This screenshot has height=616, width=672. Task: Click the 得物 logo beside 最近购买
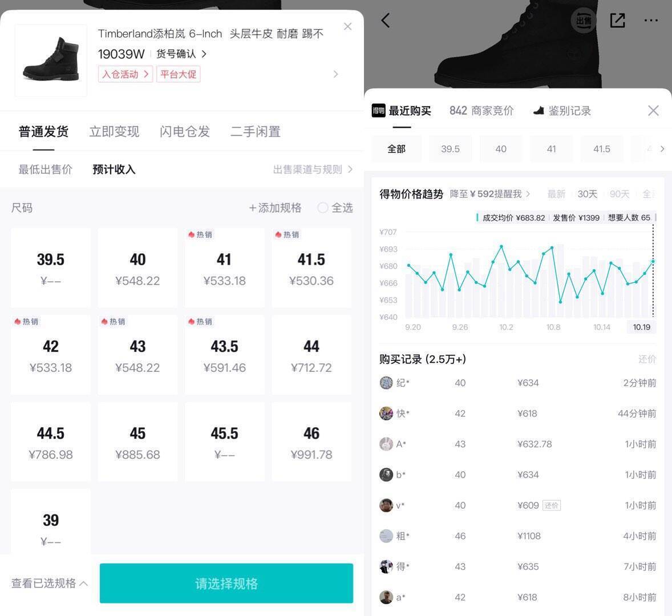378,111
